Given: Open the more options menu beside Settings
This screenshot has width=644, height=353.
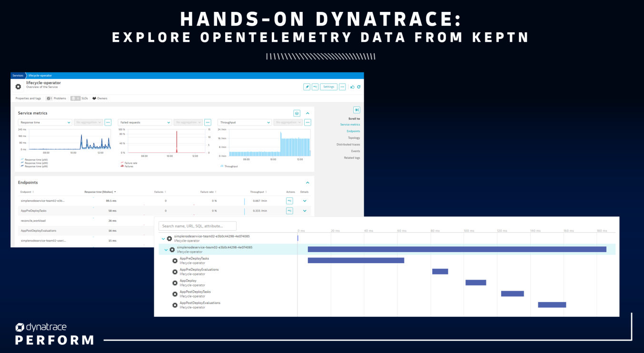Looking at the screenshot, I should pyautogui.click(x=342, y=87).
